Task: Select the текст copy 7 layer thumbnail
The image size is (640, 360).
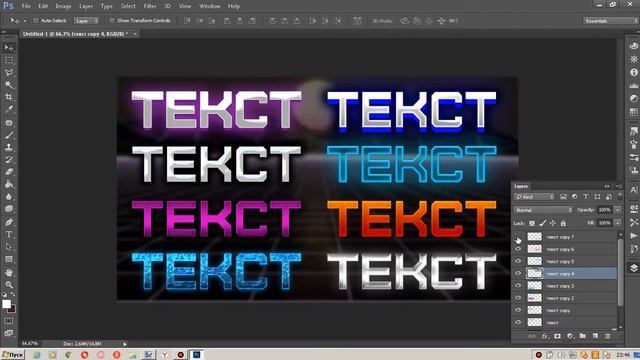Action: (x=534, y=237)
